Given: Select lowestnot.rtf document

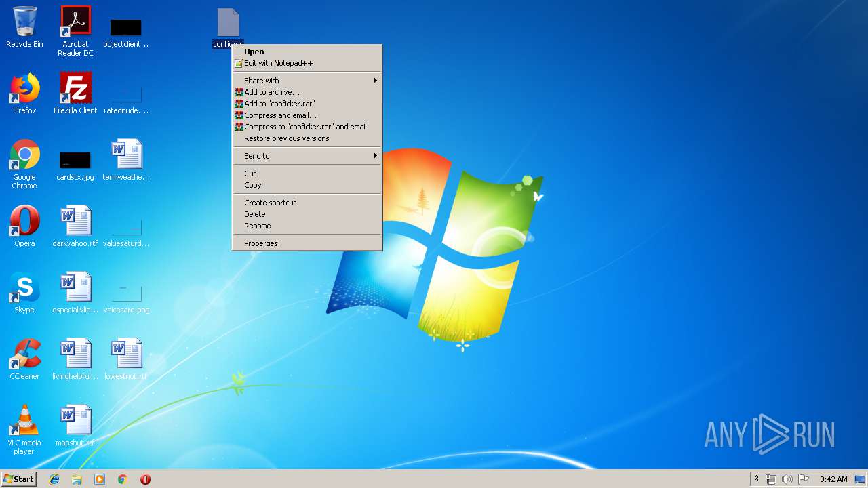Looking at the screenshot, I should click(125, 359).
